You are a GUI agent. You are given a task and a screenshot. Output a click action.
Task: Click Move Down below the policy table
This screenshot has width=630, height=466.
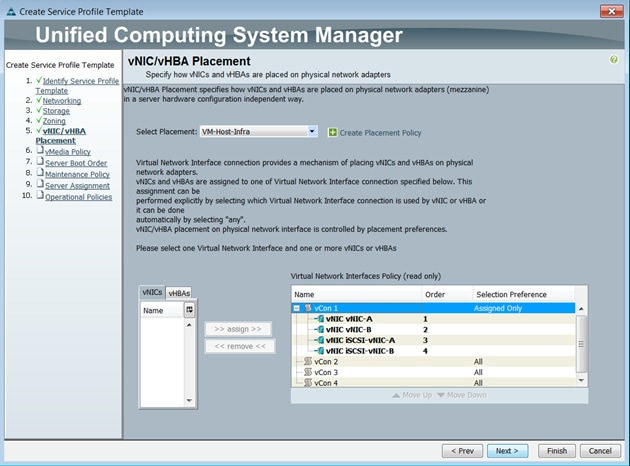462,395
